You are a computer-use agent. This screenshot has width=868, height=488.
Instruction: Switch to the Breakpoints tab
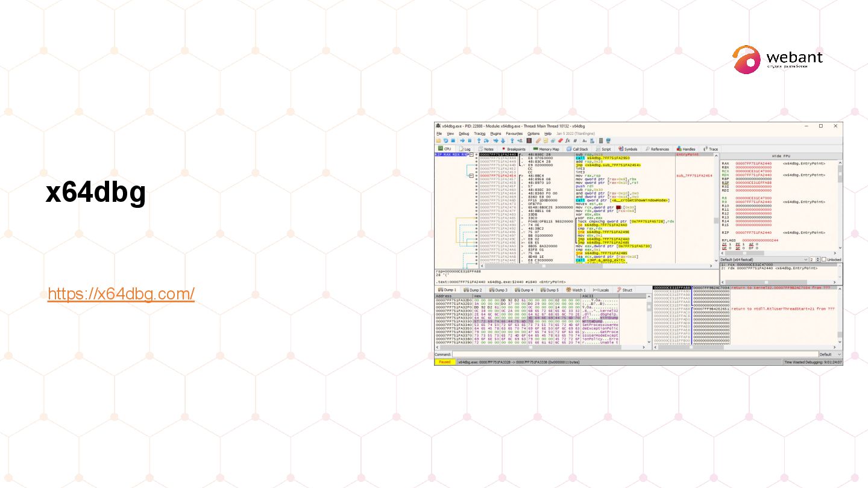pos(513,149)
